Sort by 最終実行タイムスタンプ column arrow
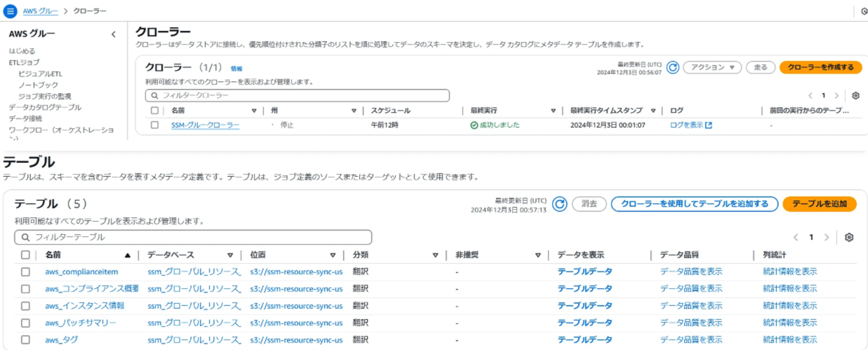The height and width of the screenshot is (350, 868). point(653,111)
